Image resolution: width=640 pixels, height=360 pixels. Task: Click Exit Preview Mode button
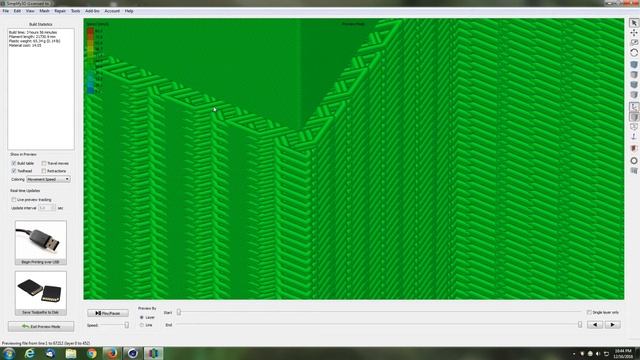coord(41,327)
